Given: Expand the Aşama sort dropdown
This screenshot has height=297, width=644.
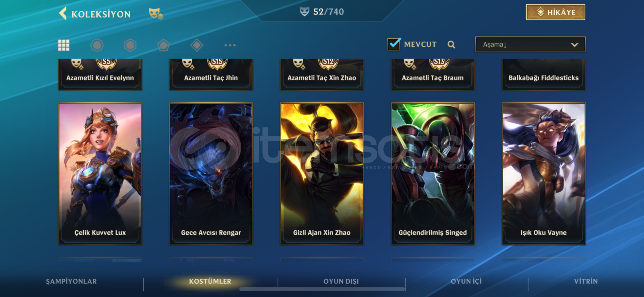Looking at the screenshot, I should coord(530,45).
